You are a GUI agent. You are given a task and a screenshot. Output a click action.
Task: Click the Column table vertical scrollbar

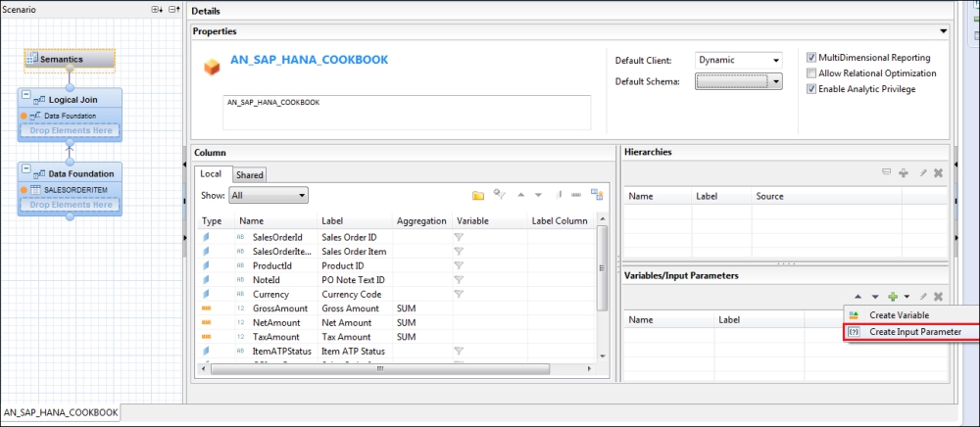603,268
